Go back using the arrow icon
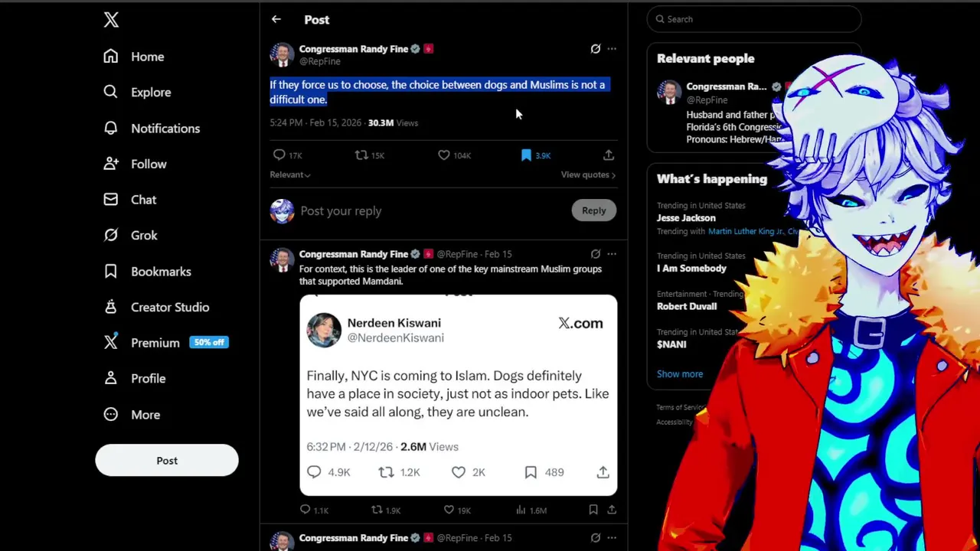The image size is (980, 551). (x=276, y=19)
